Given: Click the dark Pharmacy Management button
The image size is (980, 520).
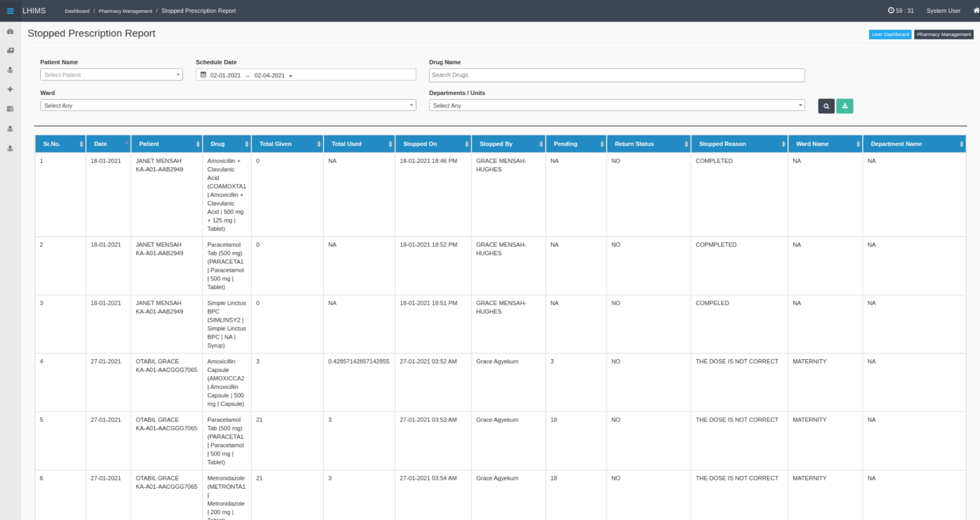Looking at the screenshot, I should (943, 34).
